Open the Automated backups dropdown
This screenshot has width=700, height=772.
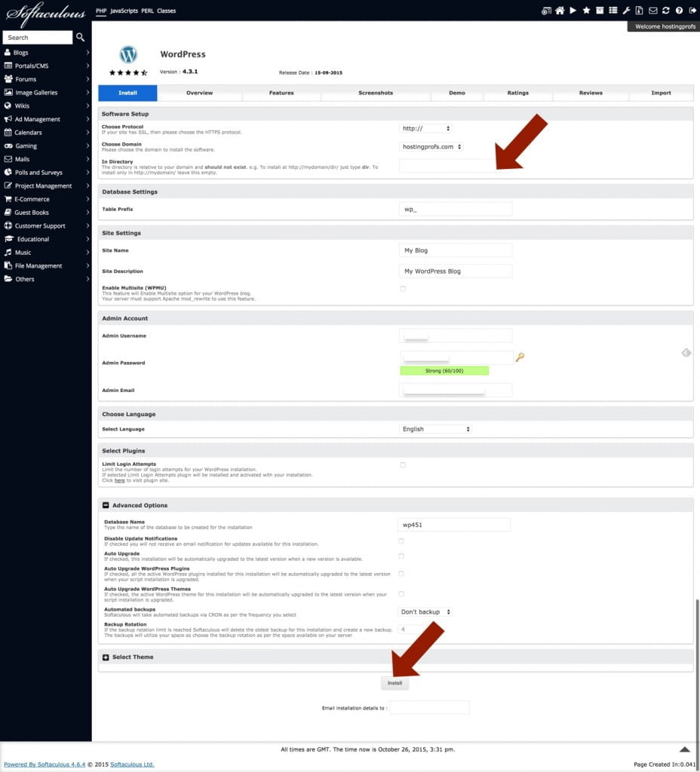425,612
